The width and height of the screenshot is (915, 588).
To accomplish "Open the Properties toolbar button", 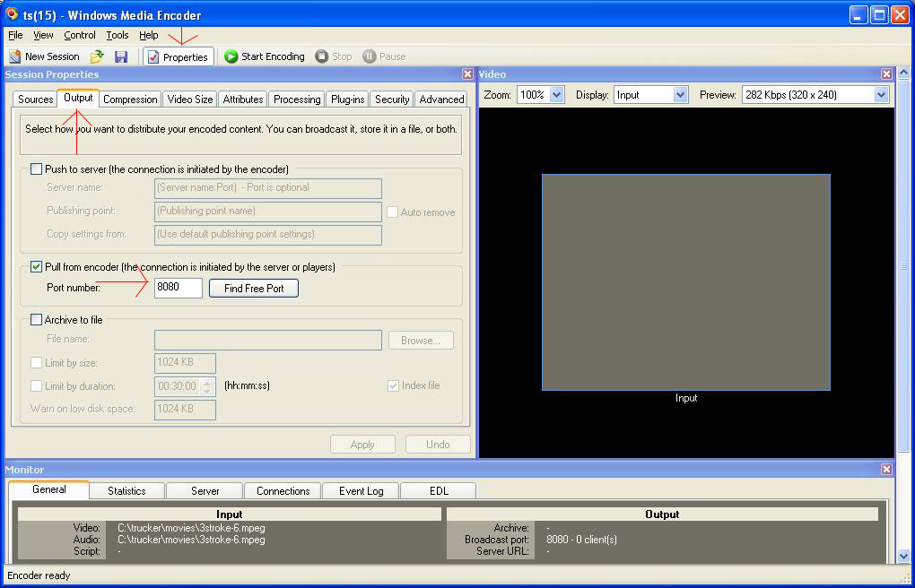I will point(179,56).
